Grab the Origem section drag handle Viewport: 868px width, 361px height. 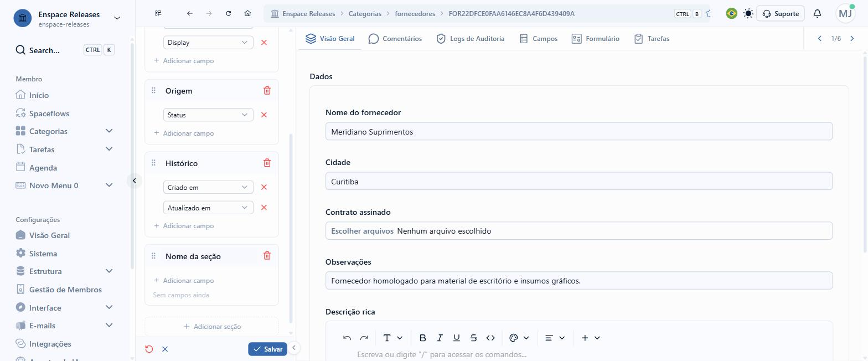pos(153,90)
